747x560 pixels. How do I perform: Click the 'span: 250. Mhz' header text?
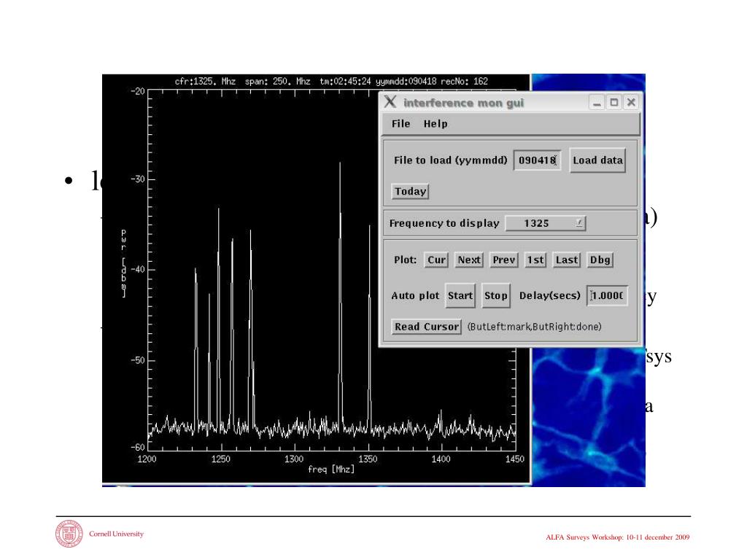278,82
